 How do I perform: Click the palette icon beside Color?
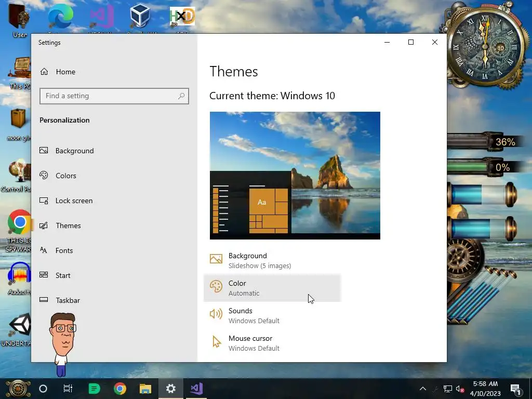(216, 286)
